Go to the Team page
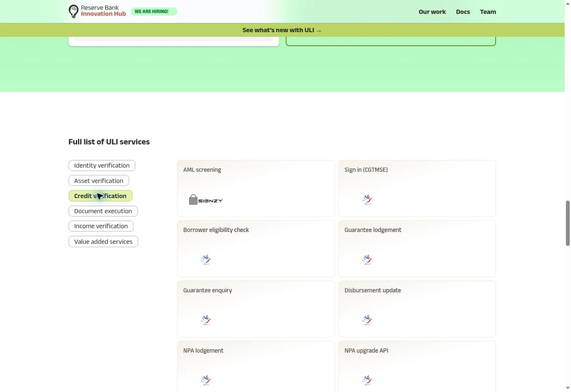The height and width of the screenshot is (392, 571). [488, 12]
